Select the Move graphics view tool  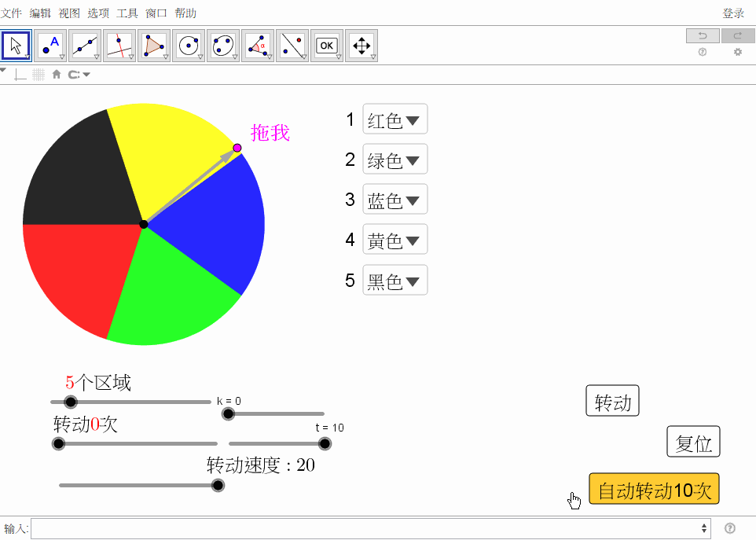point(361,46)
